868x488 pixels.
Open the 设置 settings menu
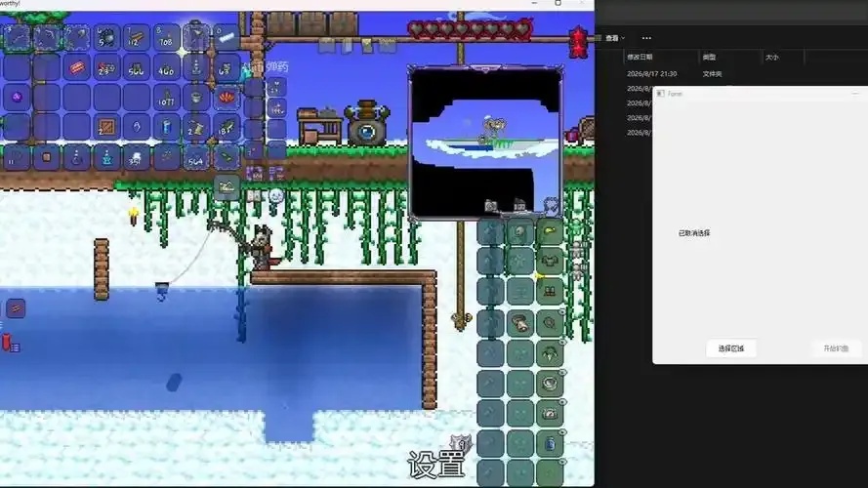click(436, 465)
